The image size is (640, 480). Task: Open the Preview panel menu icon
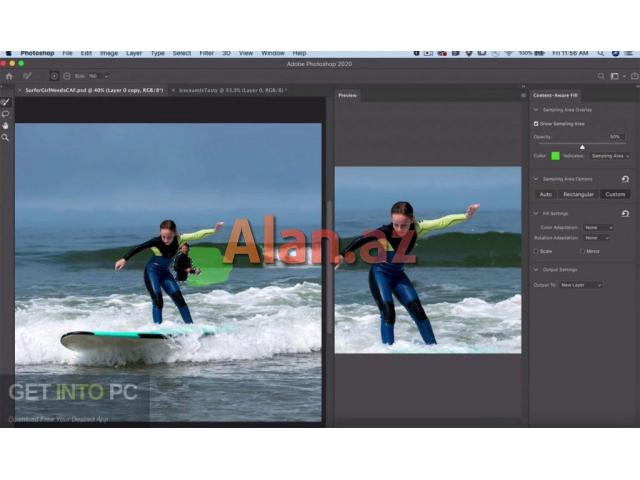[523, 95]
